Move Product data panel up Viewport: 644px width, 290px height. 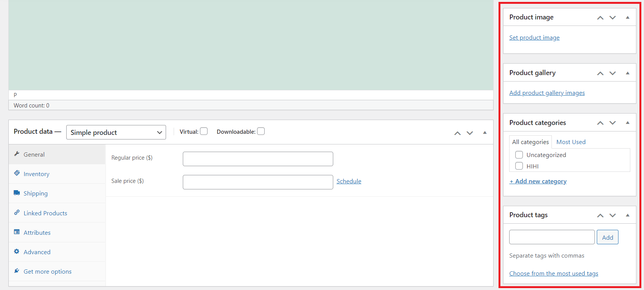(457, 133)
